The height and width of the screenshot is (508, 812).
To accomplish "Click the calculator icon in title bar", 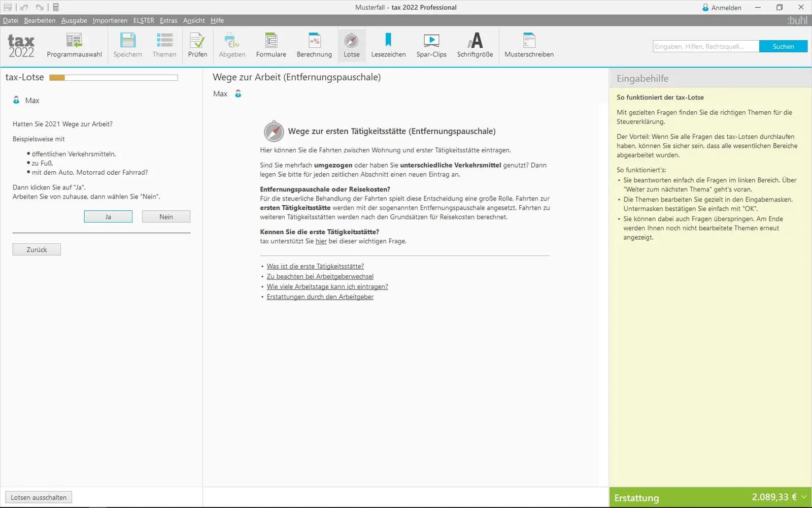I will click(56, 7).
